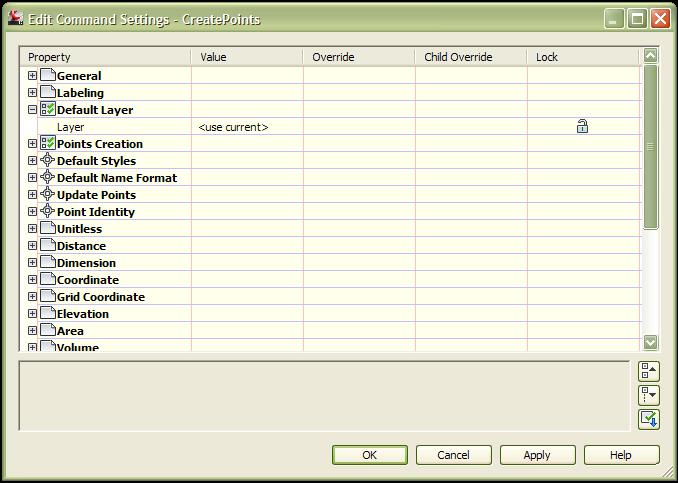This screenshot has width=678, height=483.
Task: Maximize the Edit Command Settings window
Action: [x=637, y=19]
